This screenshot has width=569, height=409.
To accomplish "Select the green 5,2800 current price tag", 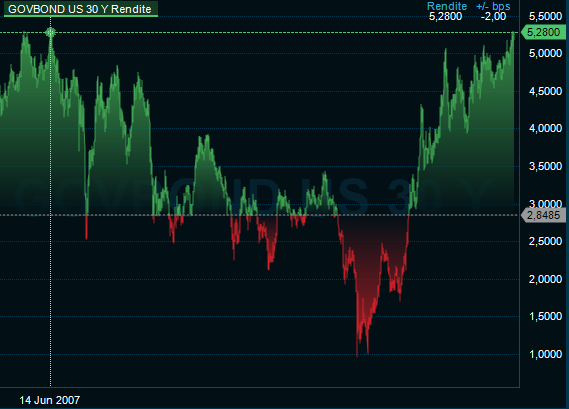I will (x=543, y=32).
